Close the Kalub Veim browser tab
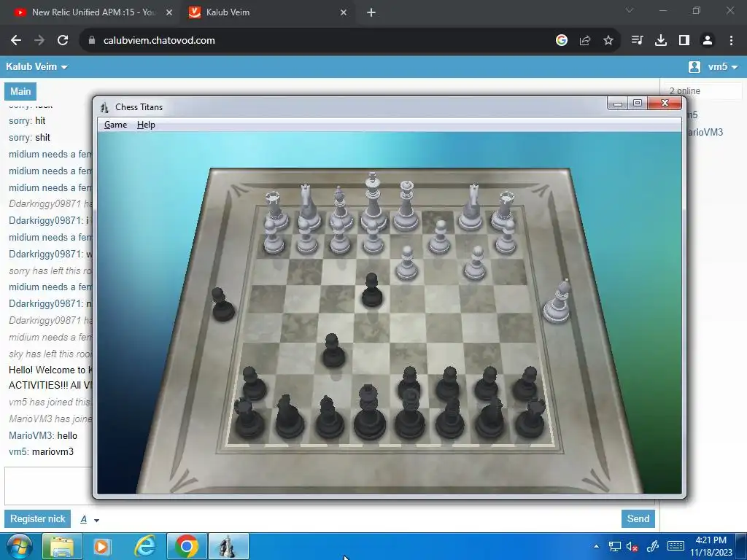Viewport: 747px width, 560px height. point(344,12)
